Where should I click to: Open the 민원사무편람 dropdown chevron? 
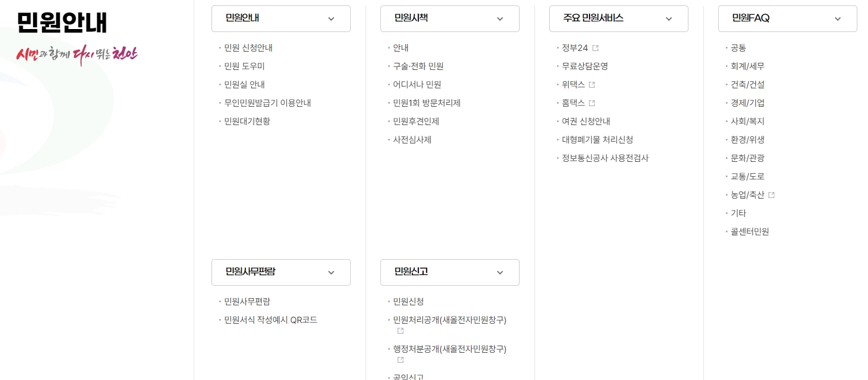click(x=331, y=272)
